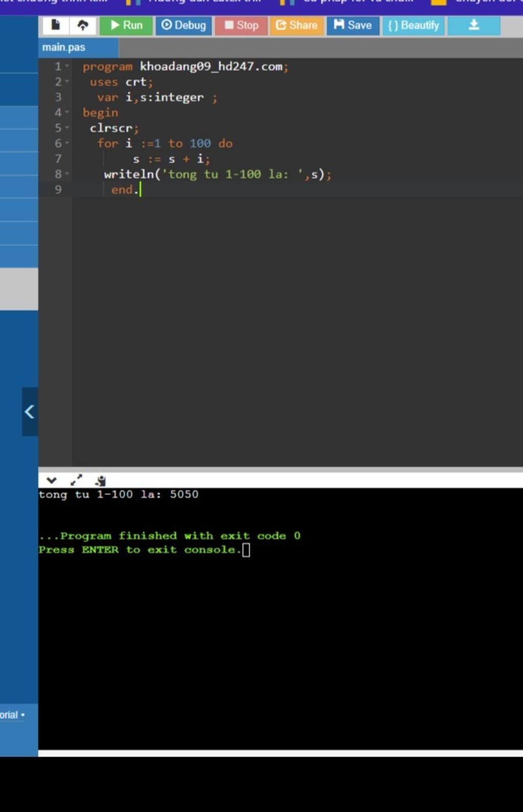Start the Debug session

[x=184, y=25]
